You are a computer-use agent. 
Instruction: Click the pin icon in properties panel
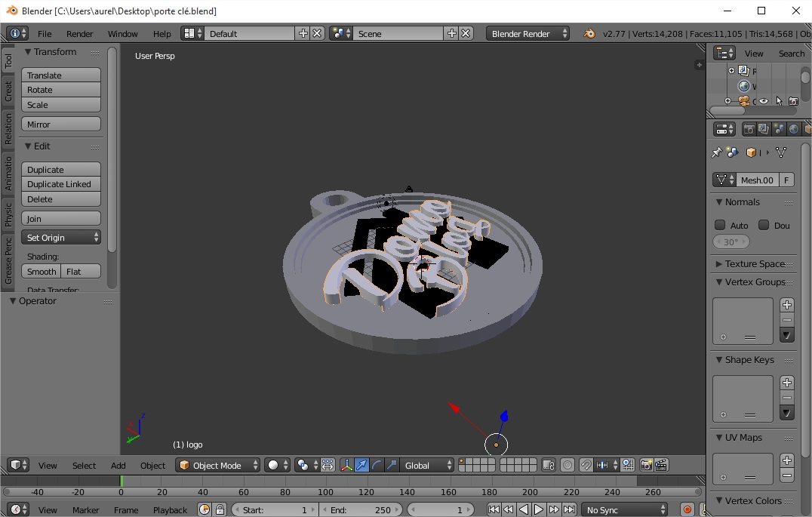pos(716,152)
